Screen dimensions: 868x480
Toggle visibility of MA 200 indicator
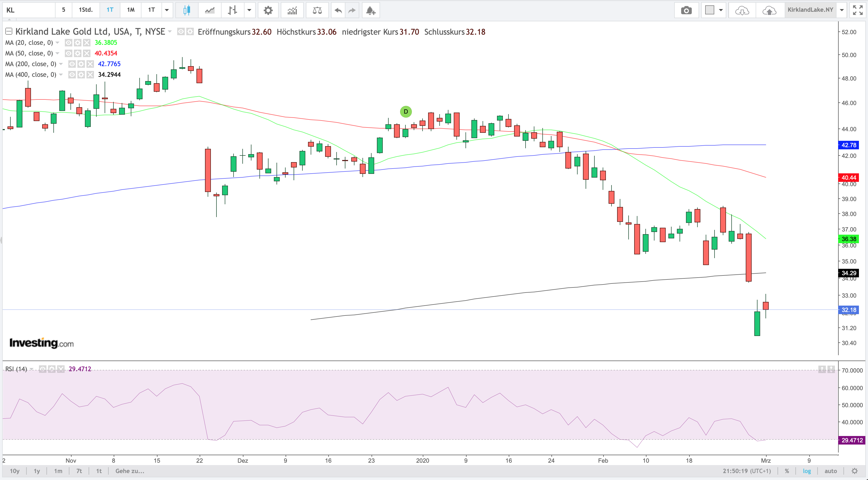tap(72, 64)
